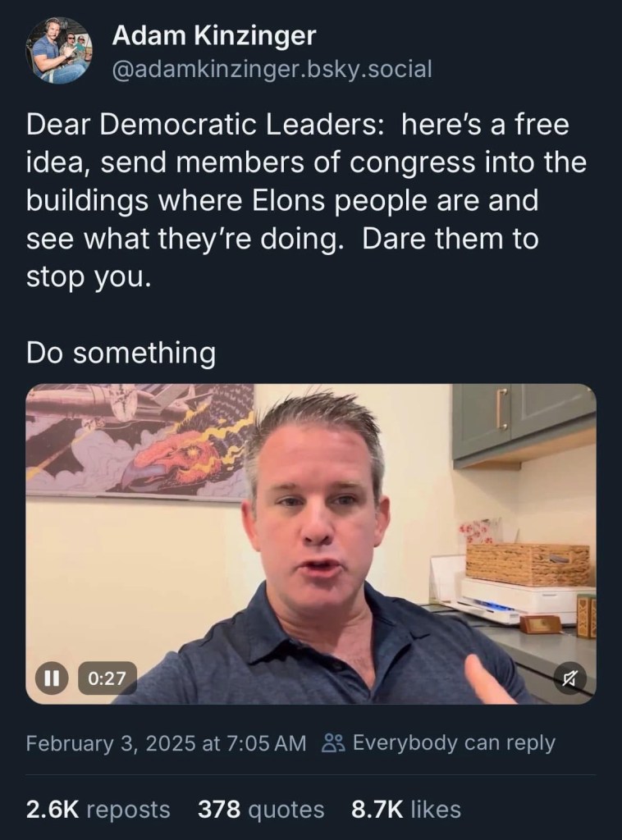Open Adam Kinzinger's profile avatar
This screenshot has height=840, width=622.
[x=59, y=50]
